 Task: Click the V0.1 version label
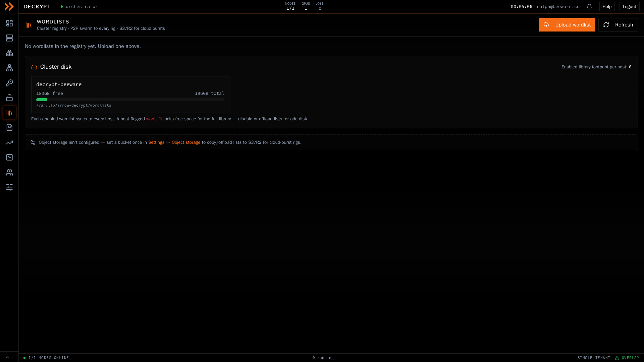[x=9, y=357]
